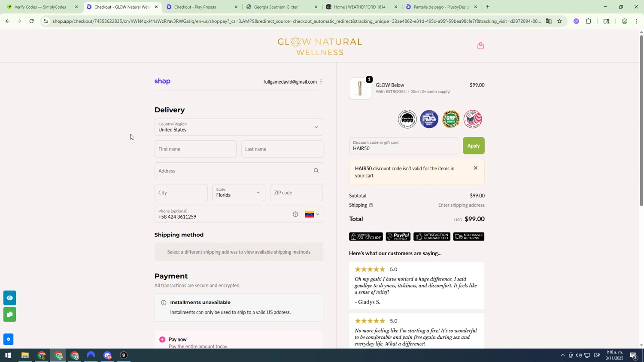Image resolution: width=644 pixels, height=362 pixels.
Task: Reload the page
Action: tap(31, 21)
